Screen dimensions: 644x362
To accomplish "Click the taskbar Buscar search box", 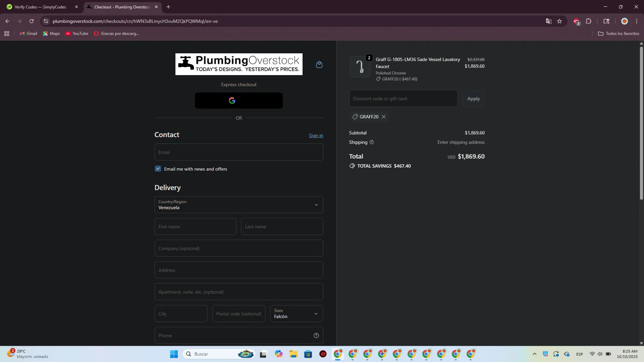I will point(219,354).
